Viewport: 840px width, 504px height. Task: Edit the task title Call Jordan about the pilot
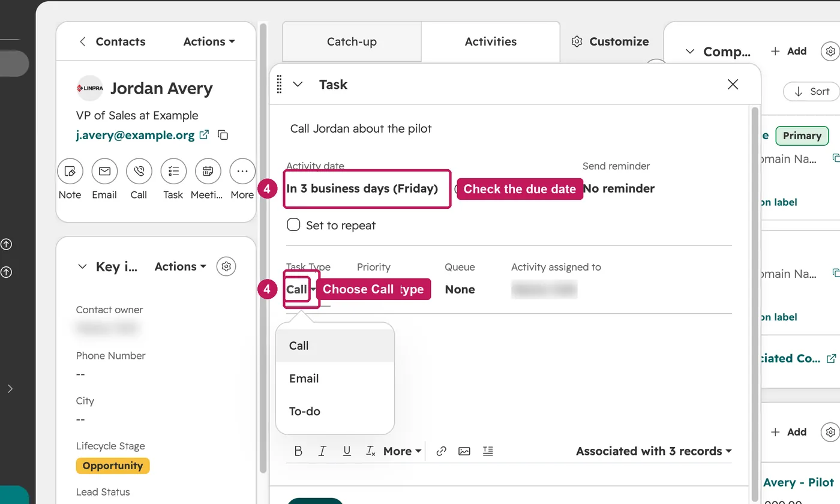pos(361,128)
